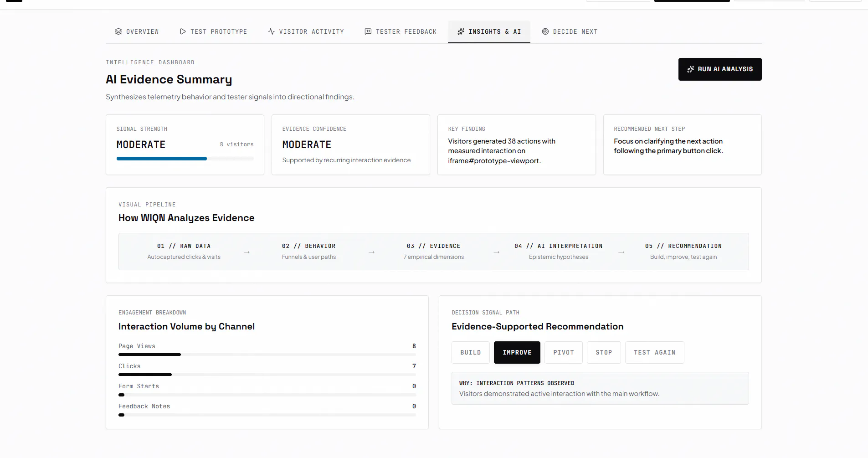The image size is (868, 458).
Task: Click the 'How WIQN Analyzes Evidence' heading
Action: coord(186,218)
